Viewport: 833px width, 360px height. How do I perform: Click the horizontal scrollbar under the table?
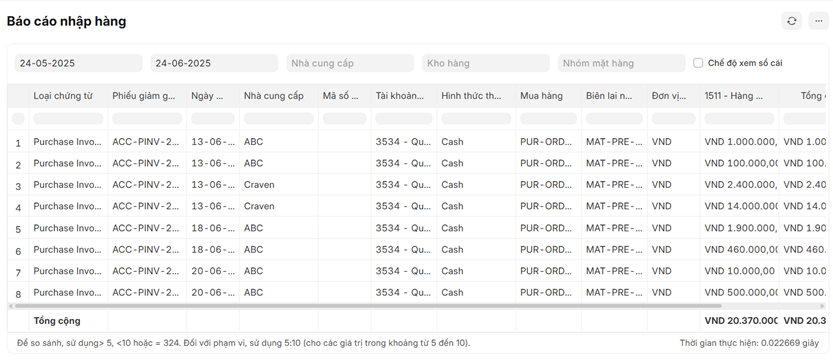368,306
